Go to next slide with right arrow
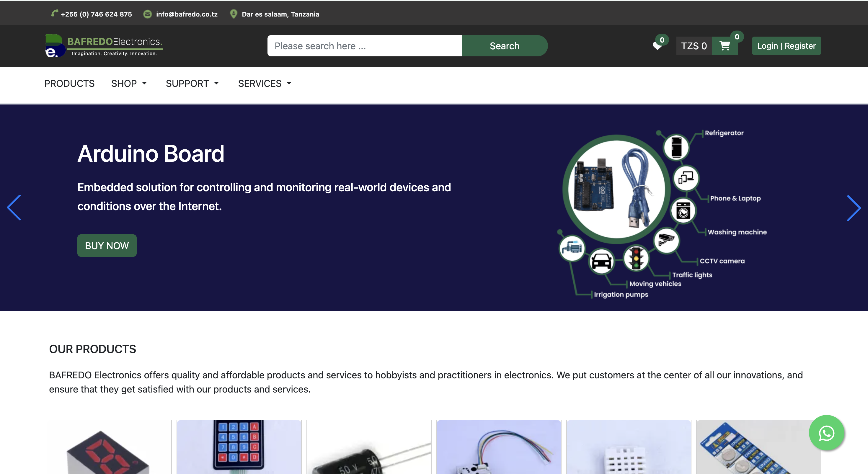This screenshot has height=474, width=868. [x=854, y=207]
